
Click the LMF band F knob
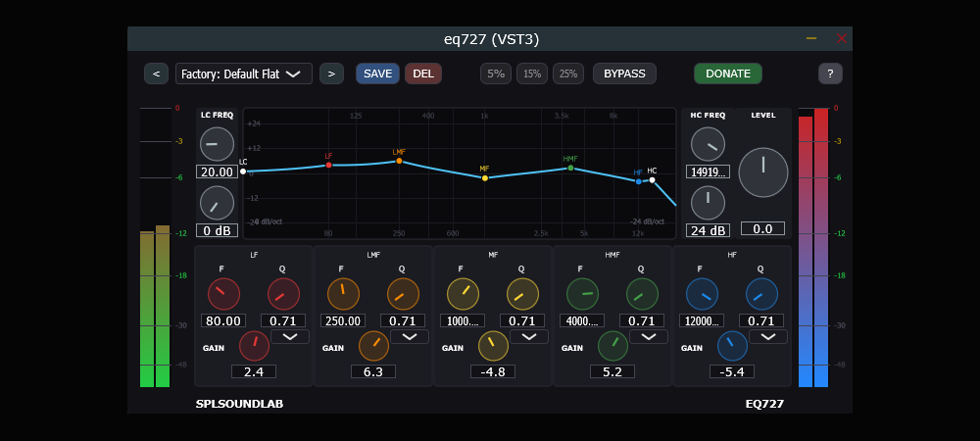pyautogui.click(x=343, y=294)
